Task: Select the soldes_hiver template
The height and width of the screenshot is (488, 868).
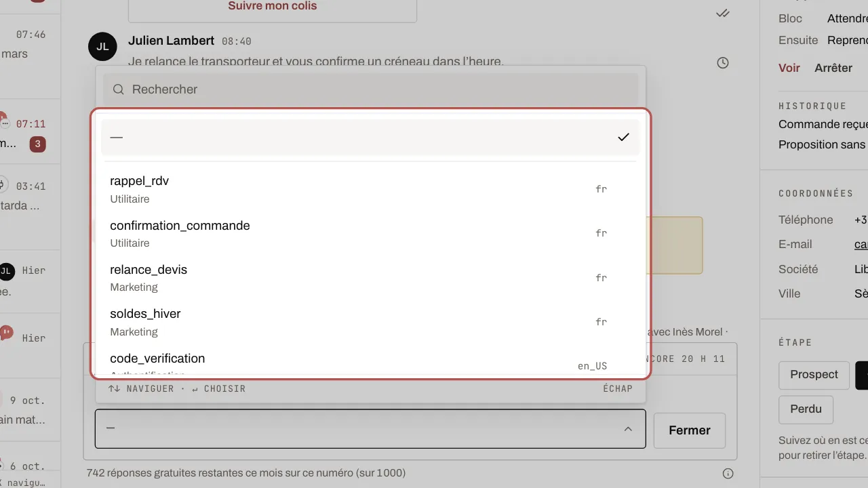Action: [x=370, y=322]
